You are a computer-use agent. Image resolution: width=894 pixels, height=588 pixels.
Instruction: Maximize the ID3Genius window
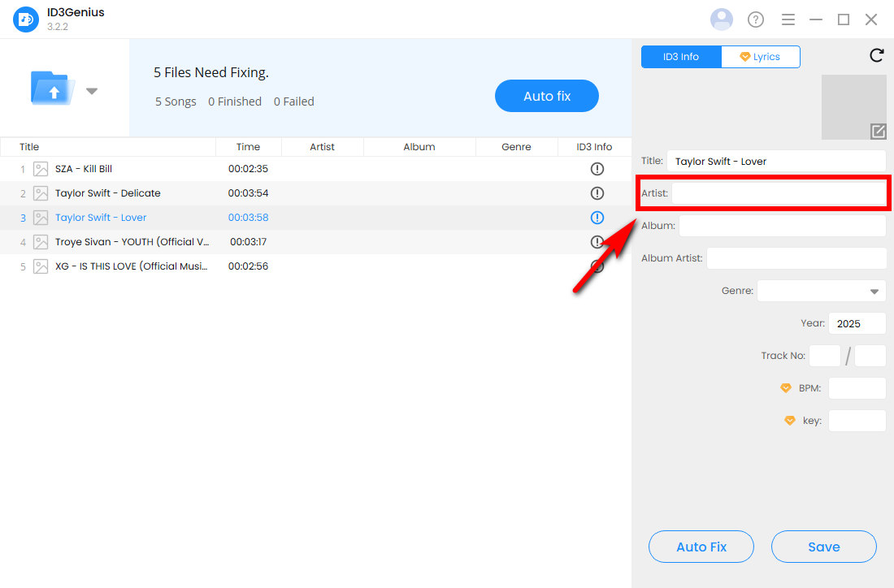[844, 20]
